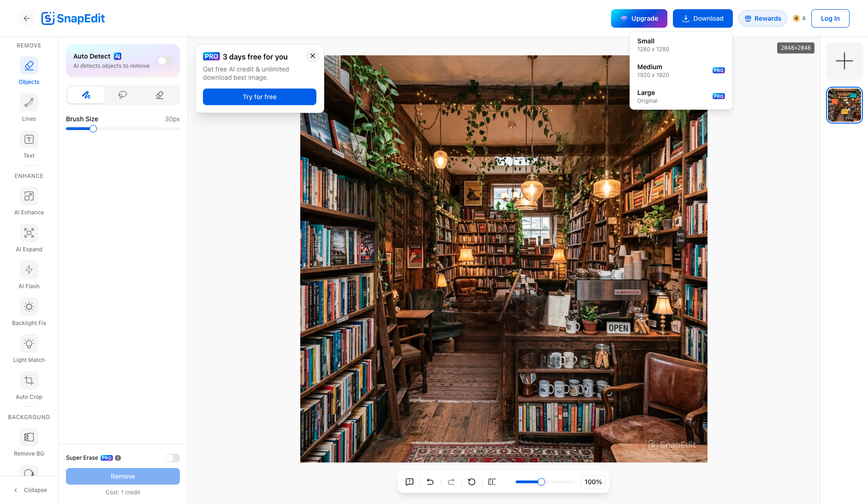The image size is (868, 504).
Task: Open the AI Enhance tool
Action: pos(29,201)
